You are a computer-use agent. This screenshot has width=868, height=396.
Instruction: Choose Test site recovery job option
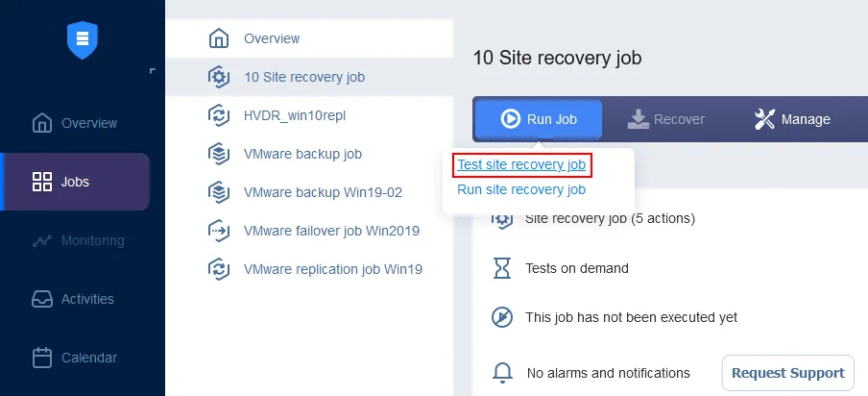click(x=521, y=165)
